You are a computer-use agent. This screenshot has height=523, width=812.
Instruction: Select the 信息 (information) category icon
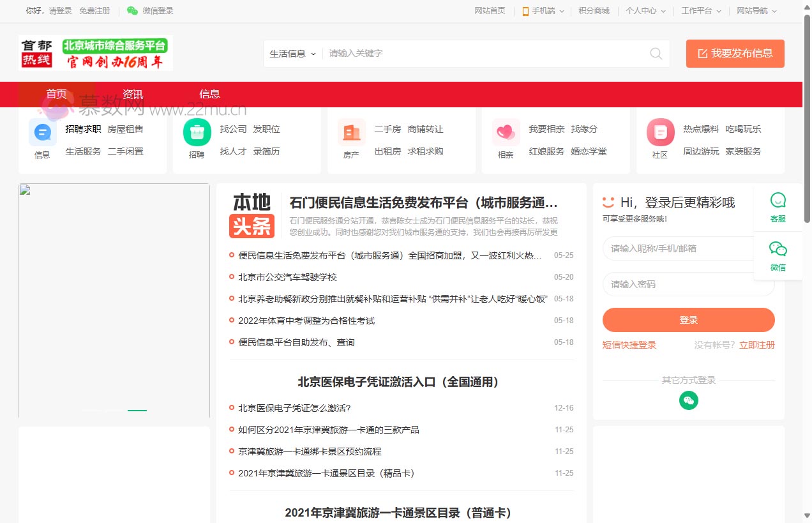pyautogui.click(x=41, y=132)
